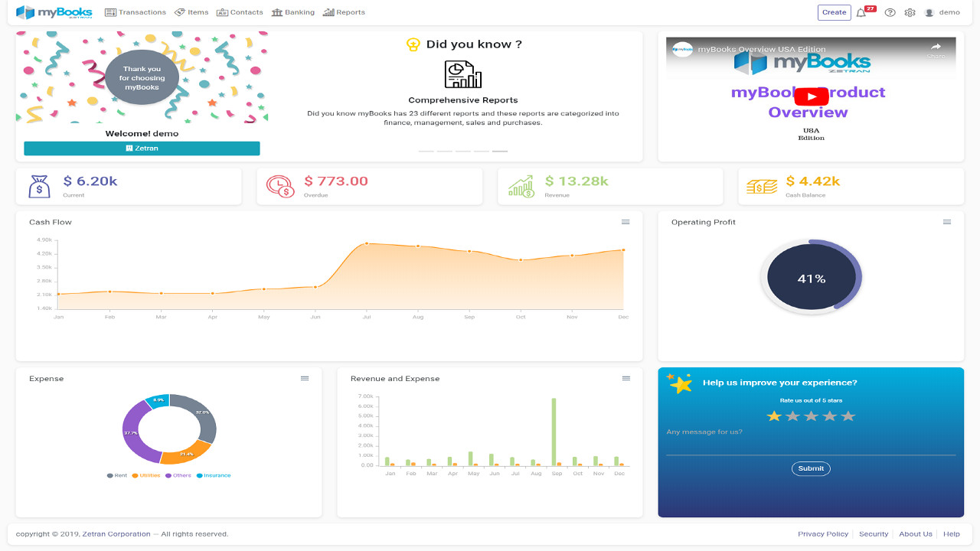Submit your feedback message

coord(811,468)
